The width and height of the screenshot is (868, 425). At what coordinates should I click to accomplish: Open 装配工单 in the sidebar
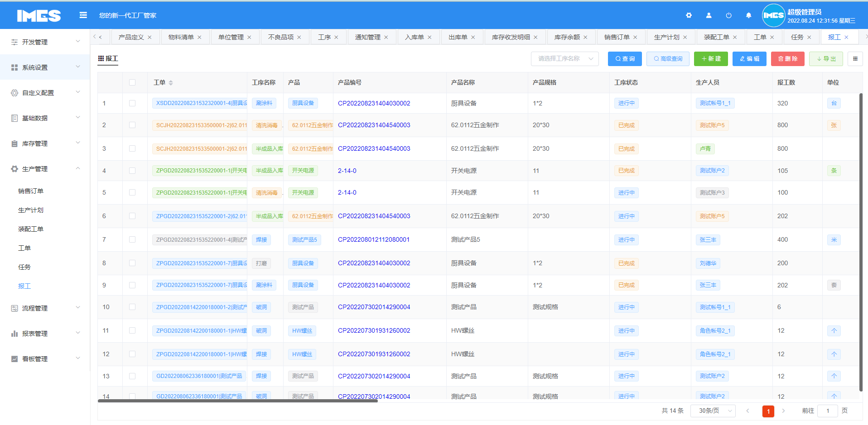(31, 229)
